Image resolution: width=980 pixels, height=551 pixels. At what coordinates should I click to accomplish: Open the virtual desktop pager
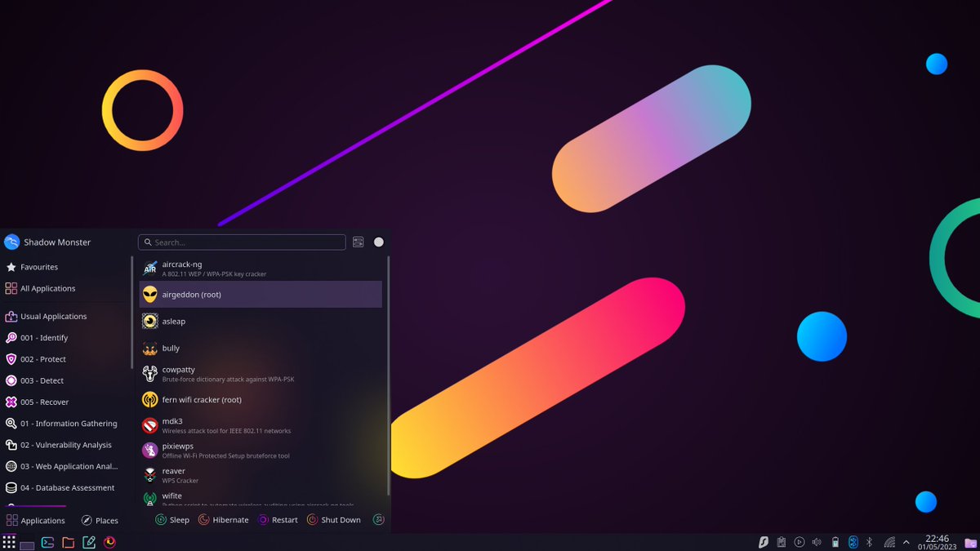tap(27, 545)
